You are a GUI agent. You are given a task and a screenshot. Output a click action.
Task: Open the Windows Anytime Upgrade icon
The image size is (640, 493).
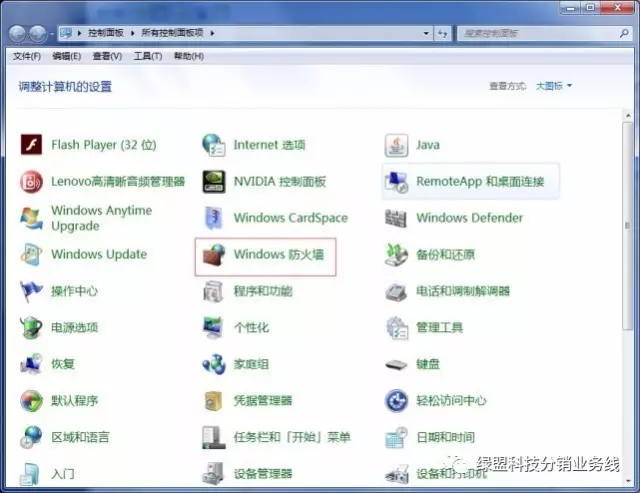[31, 218]
